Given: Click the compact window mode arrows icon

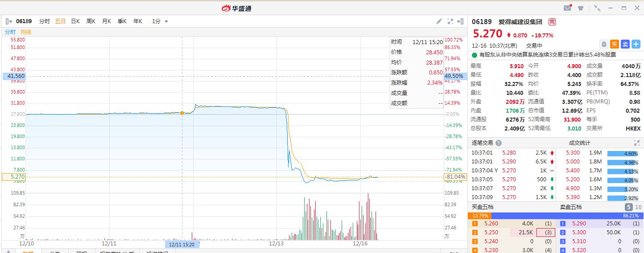Looking at the screenshot, I should 597,8.
